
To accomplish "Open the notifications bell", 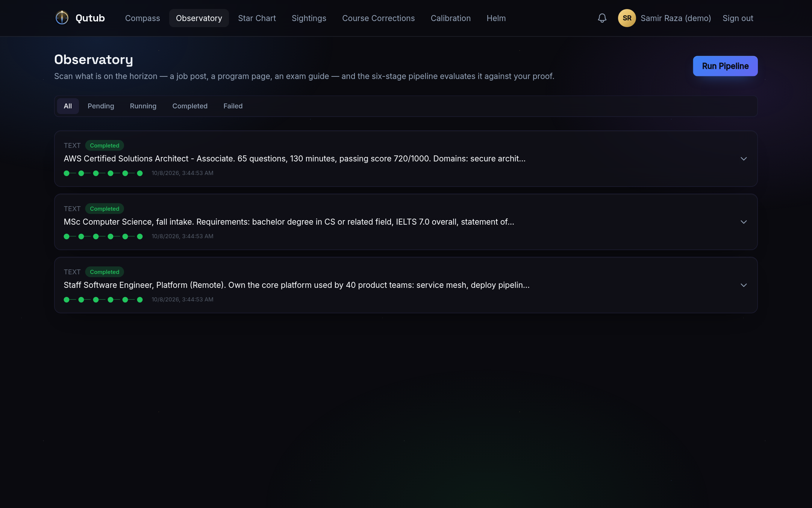I will click(x=602, y=18).
